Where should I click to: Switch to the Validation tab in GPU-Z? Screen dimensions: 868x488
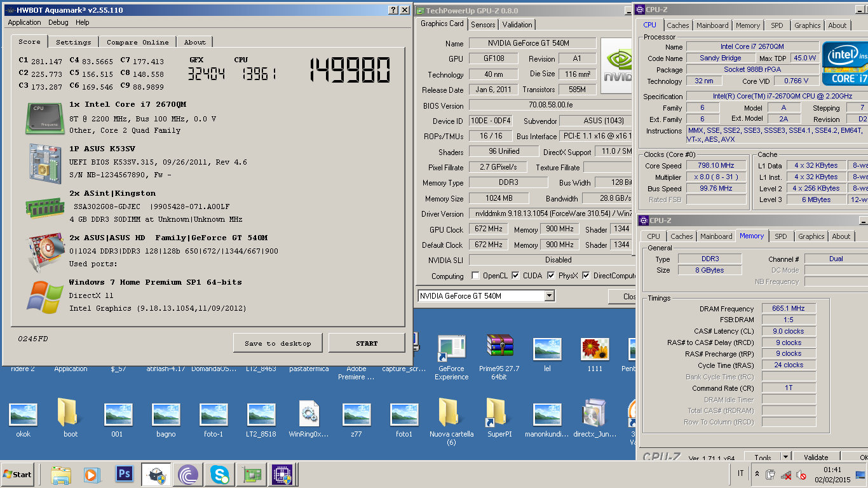click(x=517, y=25)
